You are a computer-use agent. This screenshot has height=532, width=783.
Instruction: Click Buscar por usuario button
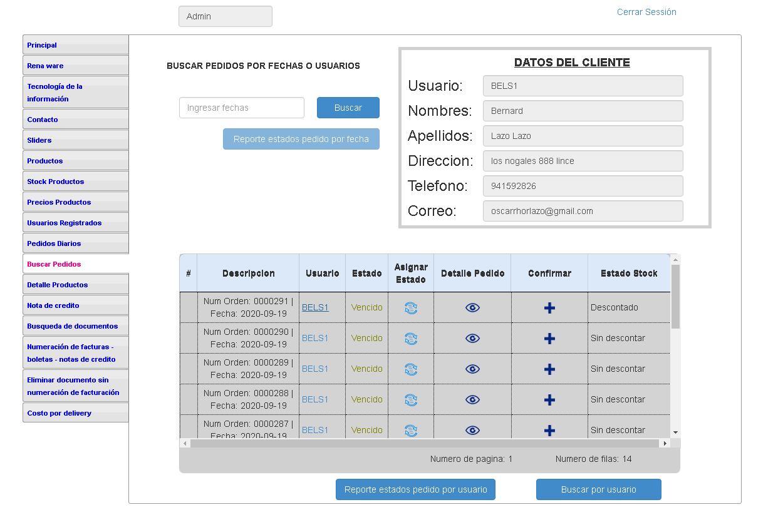click(x=598, y=489)
